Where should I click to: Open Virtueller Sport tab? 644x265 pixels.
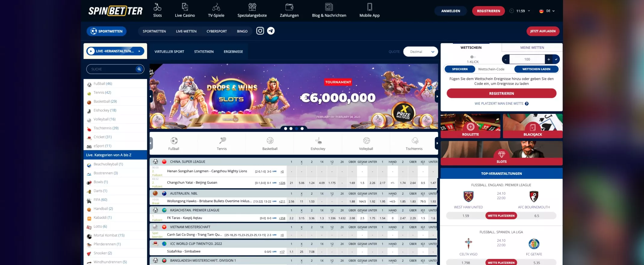[169, 52]
